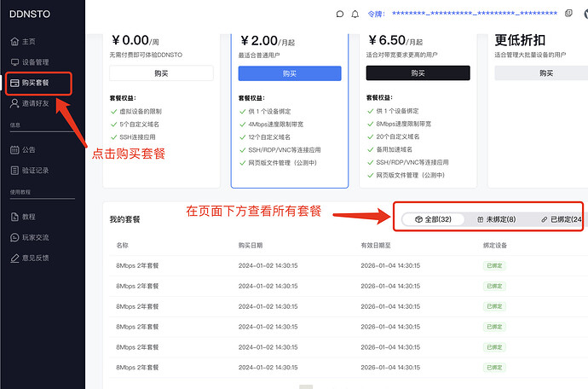Open 意见反馈 feedback page
Image resolution: width=588 pixels, height=389 pixels.
tap(35, 258)
